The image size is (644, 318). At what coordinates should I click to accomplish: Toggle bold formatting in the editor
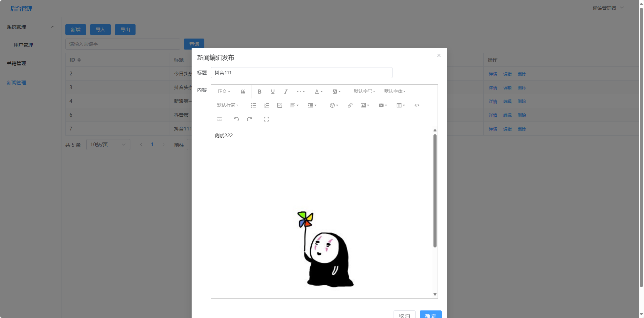pyautogui.click(x=259, y=91)
